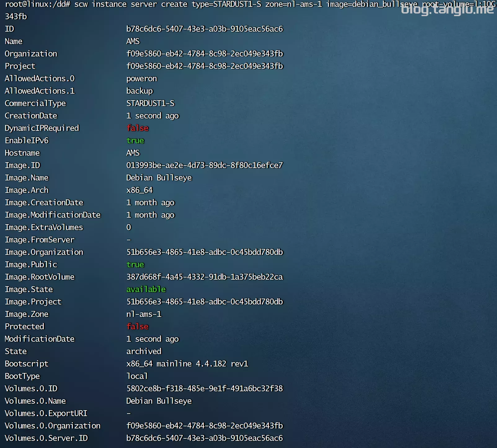Click the Image.ID value starting with 013993be
The image size is (497, 448).
204,165
